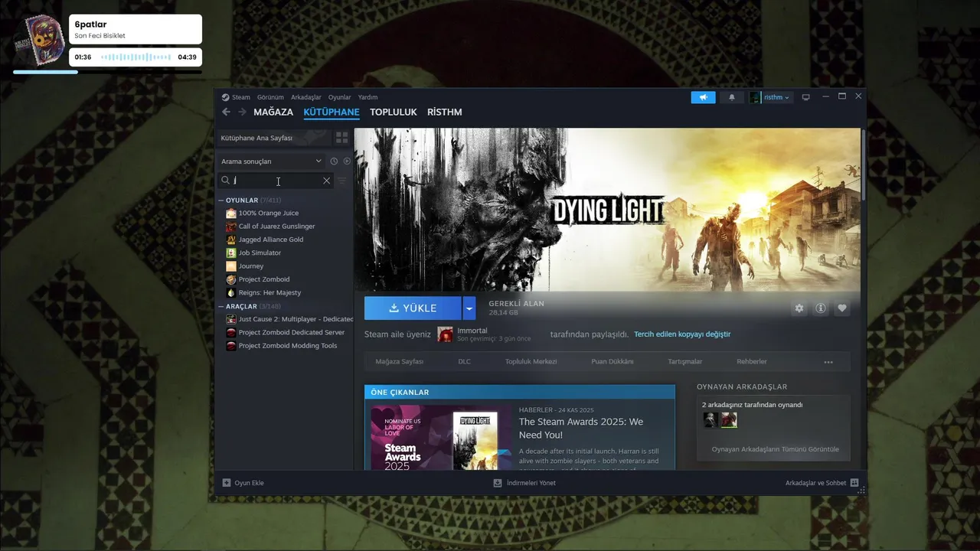Open DLC link
The height and width of the screenshot is (551, 980).
click(x=464, y=362)
